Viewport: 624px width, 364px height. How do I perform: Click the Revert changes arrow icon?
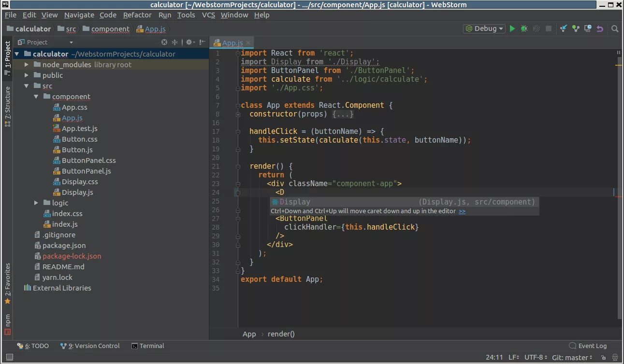[600, 29]
